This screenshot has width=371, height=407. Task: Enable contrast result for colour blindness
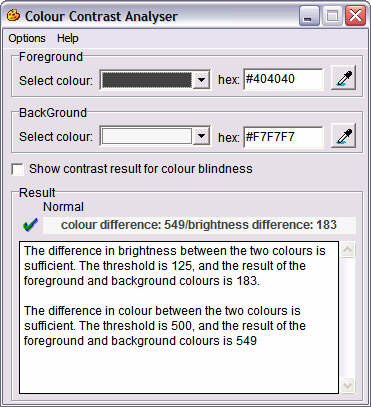click(17, 169)
